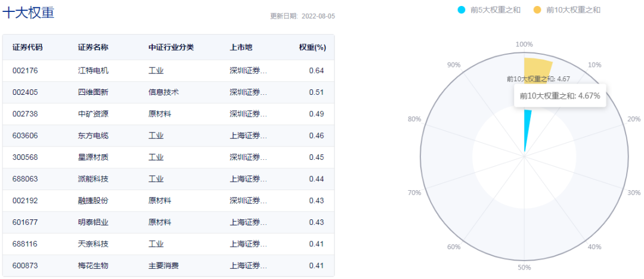Click 原材料 industry cell in 中矿资源 row
This screenshot has width=644, height=279.
160,114
